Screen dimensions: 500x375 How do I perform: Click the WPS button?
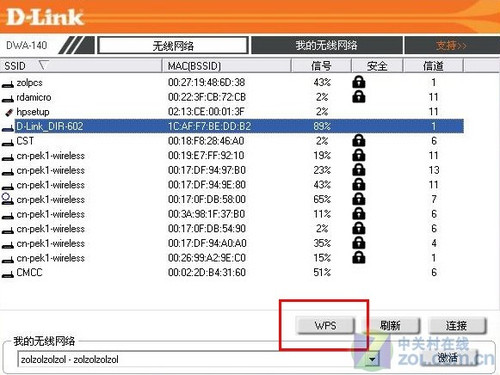click(x=325, y=325)
